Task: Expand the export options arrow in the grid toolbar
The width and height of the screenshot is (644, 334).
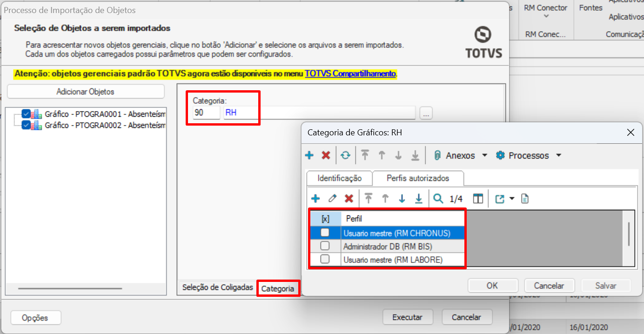Action: click(512, 199)
